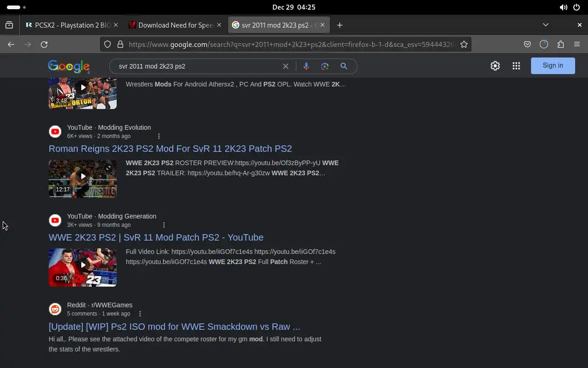Click the 'YouTube · Modding Evolution' source text
This screenshot has height=368, width=588.
click(x=109, y=127)
